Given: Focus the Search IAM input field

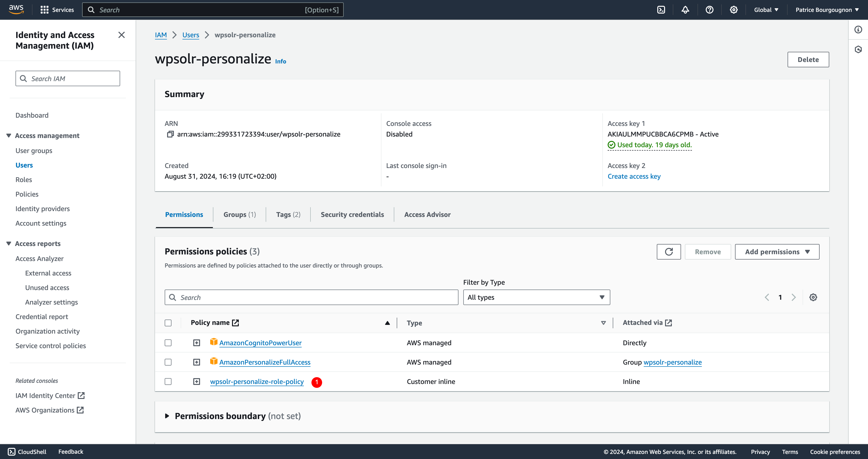Looking at the screenshot, I should 68,78.
